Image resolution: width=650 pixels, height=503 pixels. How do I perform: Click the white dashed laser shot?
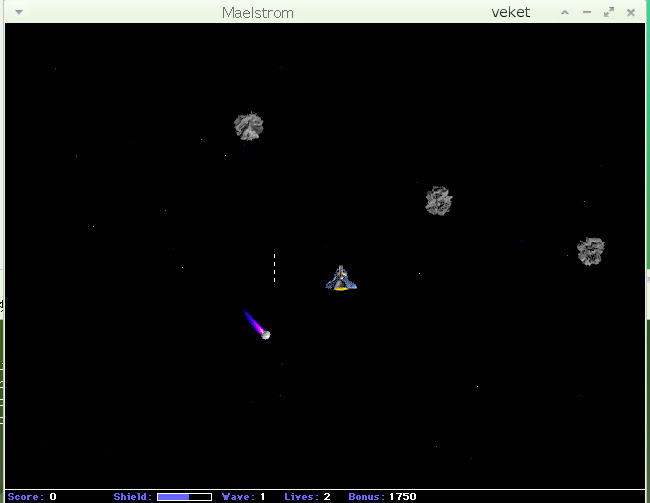tap(274, 268)
